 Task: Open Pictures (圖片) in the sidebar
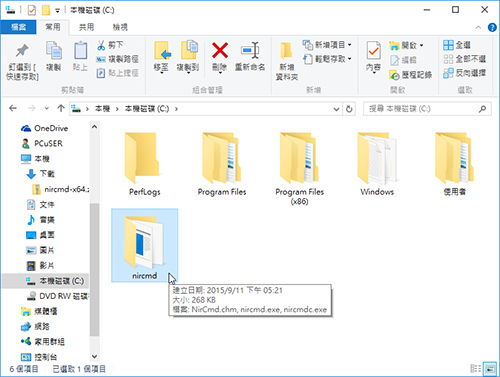pos(40,250)
